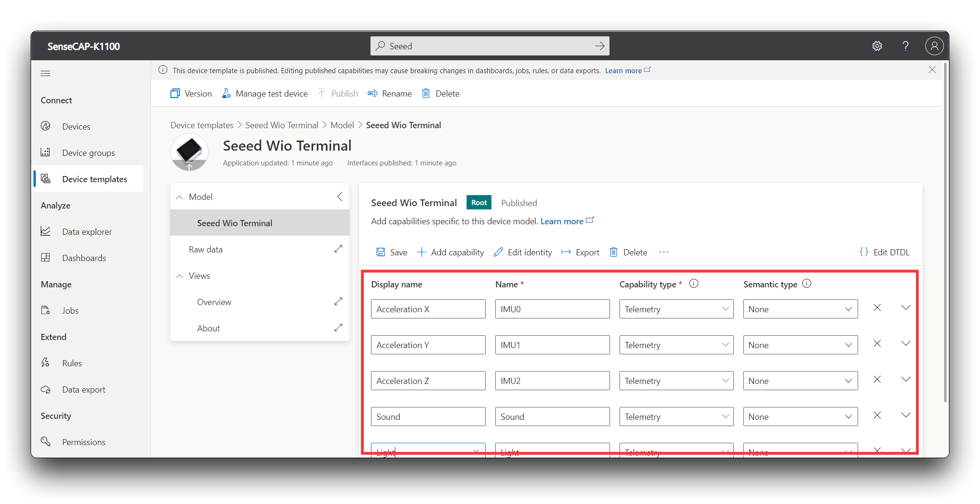
Task: Remove the Sound capability row
Action: 877,416
